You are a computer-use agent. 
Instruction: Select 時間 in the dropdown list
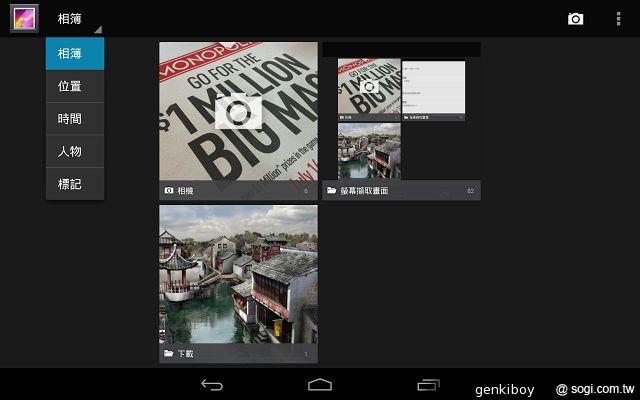pos(75,119)
